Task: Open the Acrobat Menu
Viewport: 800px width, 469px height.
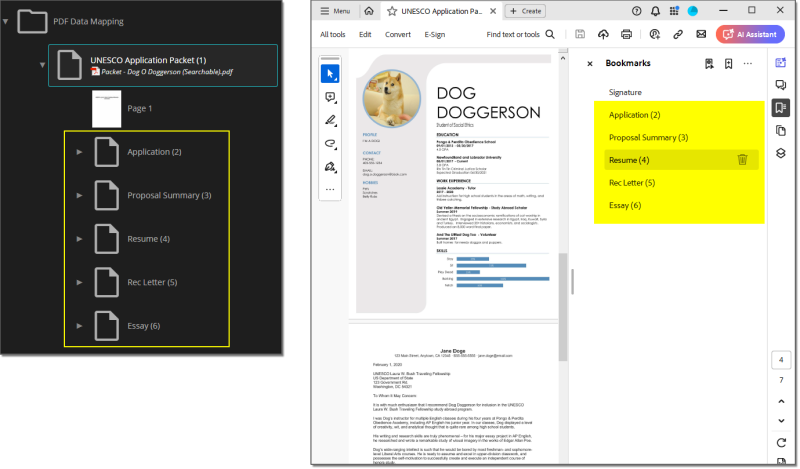Action: click(335, 11)
